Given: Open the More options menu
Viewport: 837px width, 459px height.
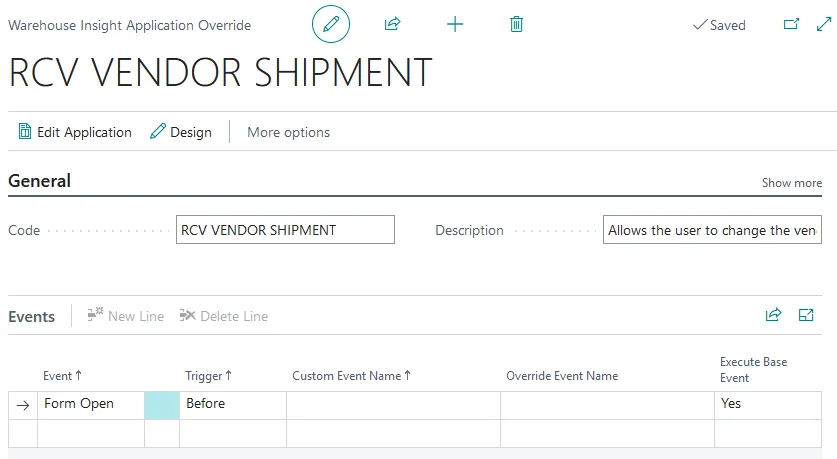Looking at the screenshot, I should [288, 132].
